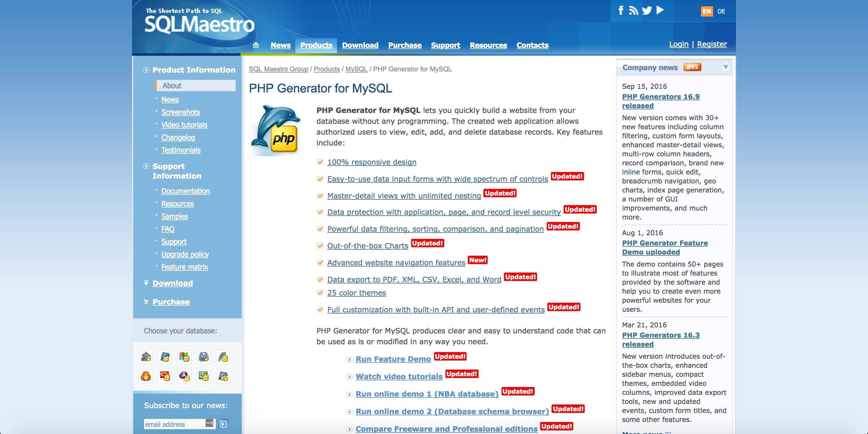868x434 pixels.
Task: Open the Compare Freeware and Professional editions link
Action: [446, 429]
